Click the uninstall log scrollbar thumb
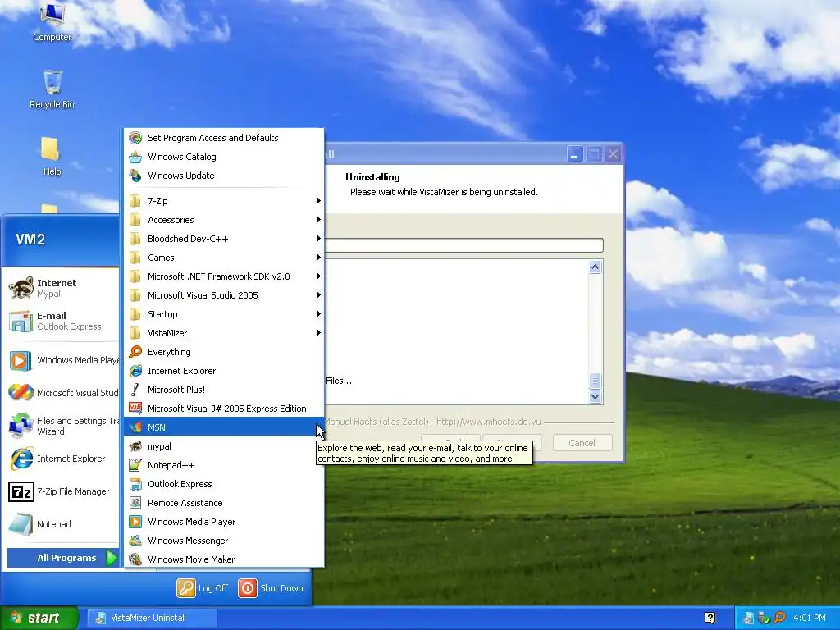This screenshot has width=840, height=630. (596, 381)
